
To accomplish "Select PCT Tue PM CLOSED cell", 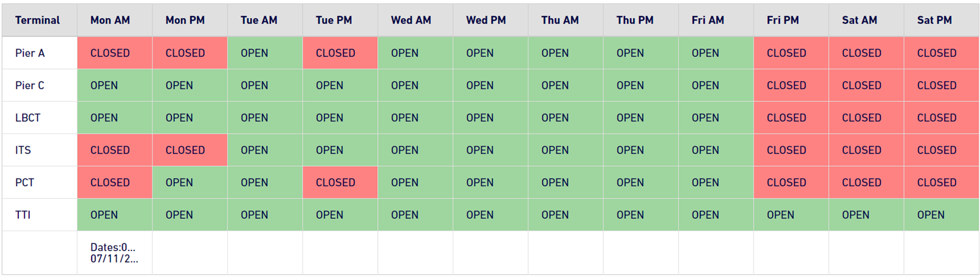I will point(340,183).
